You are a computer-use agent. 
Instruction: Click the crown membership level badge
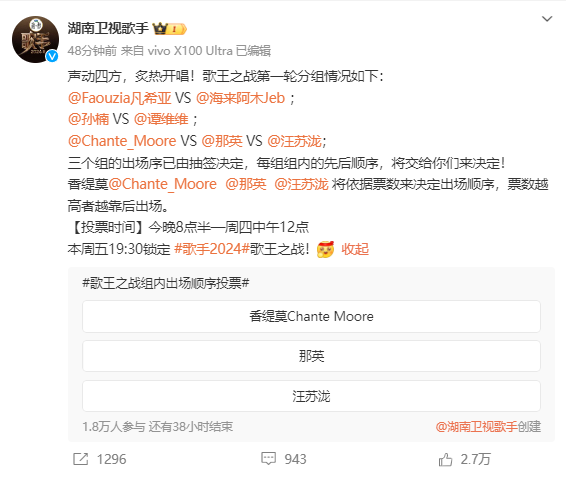(x=170, y=29)
